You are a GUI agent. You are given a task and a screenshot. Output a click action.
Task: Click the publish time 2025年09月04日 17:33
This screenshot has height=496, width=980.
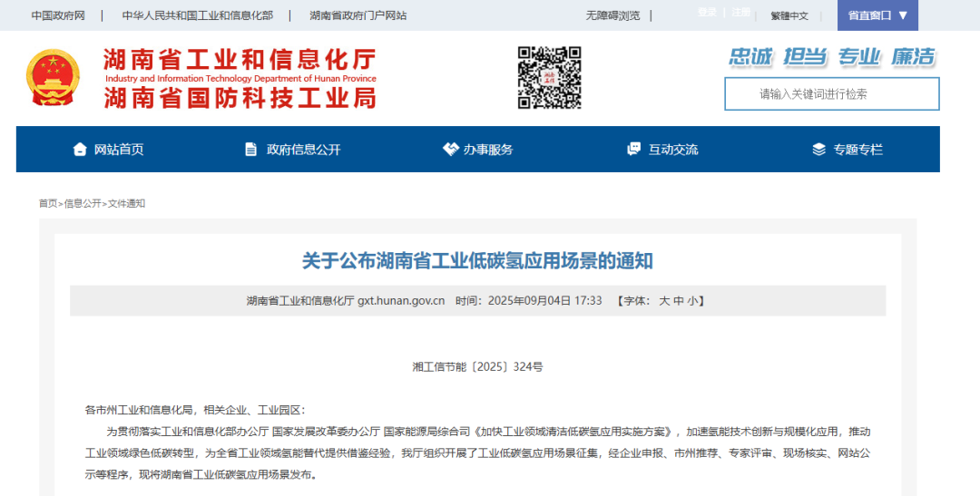coord(545,301)
